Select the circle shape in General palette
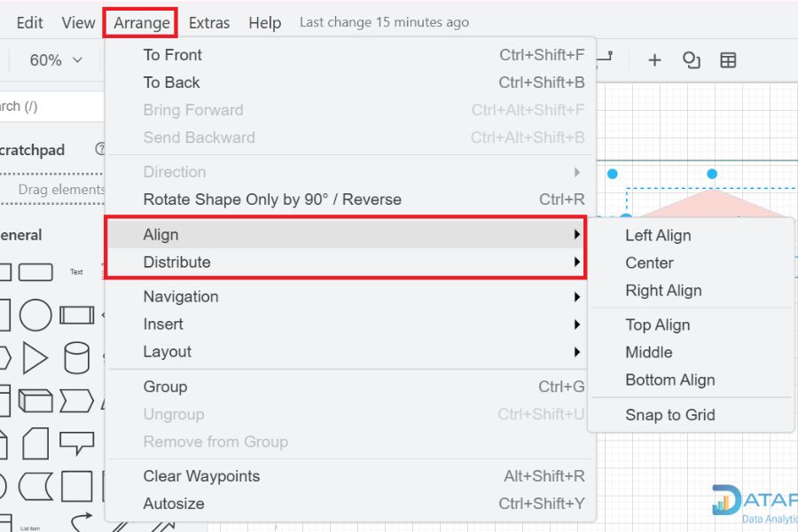The width and height of the screenshot is (798, 532). pyautogui.click(x=35, y=315)
